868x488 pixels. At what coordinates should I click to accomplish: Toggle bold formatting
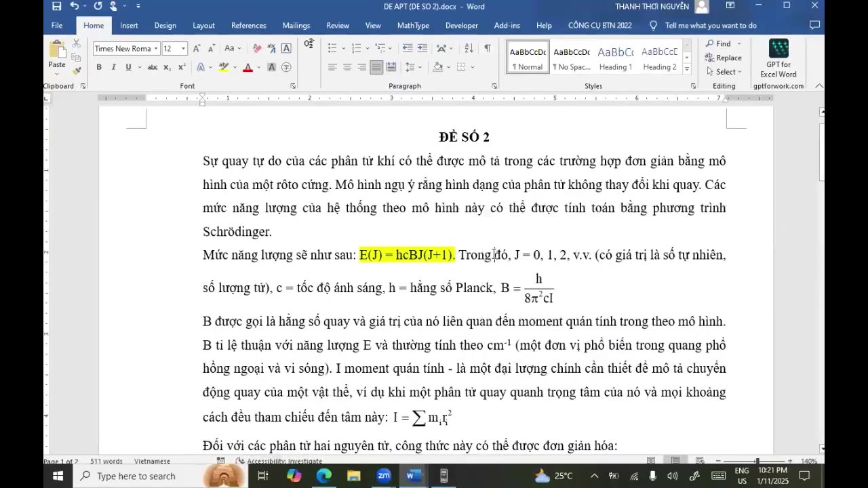(x=99, y=67)
